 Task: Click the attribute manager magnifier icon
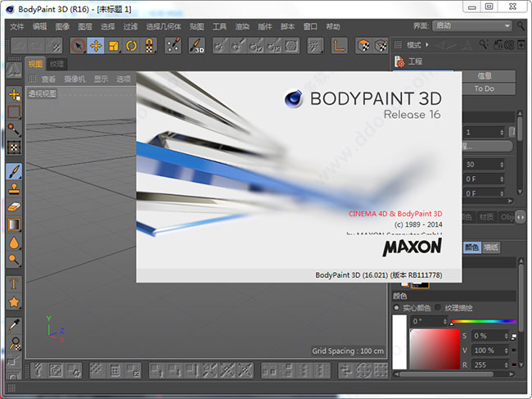484,44
